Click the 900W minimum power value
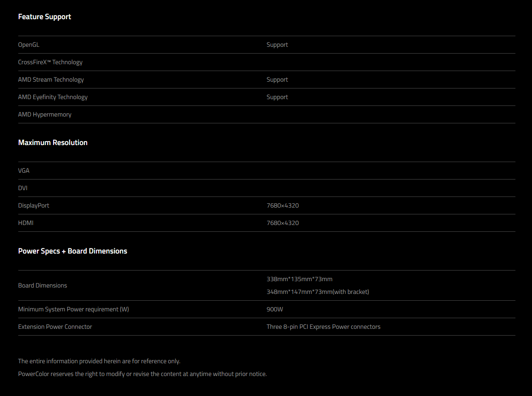The image size is (532, 396). tap(274, 309)
